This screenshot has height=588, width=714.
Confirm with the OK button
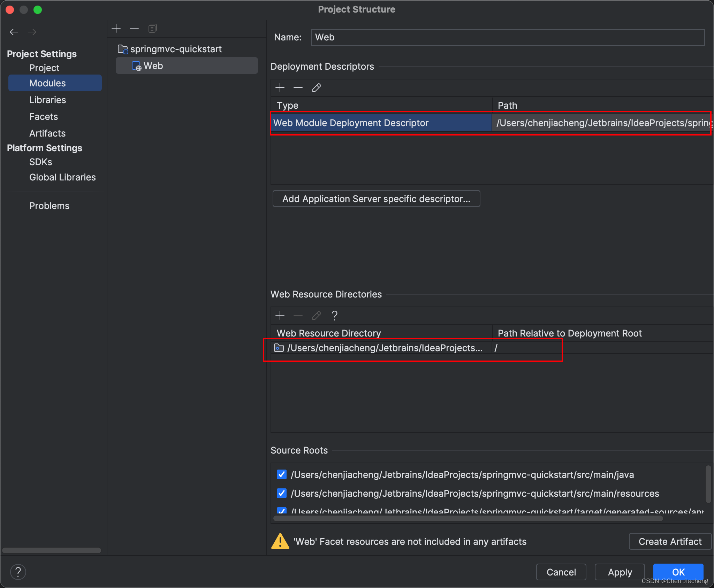tap(678, 572)
